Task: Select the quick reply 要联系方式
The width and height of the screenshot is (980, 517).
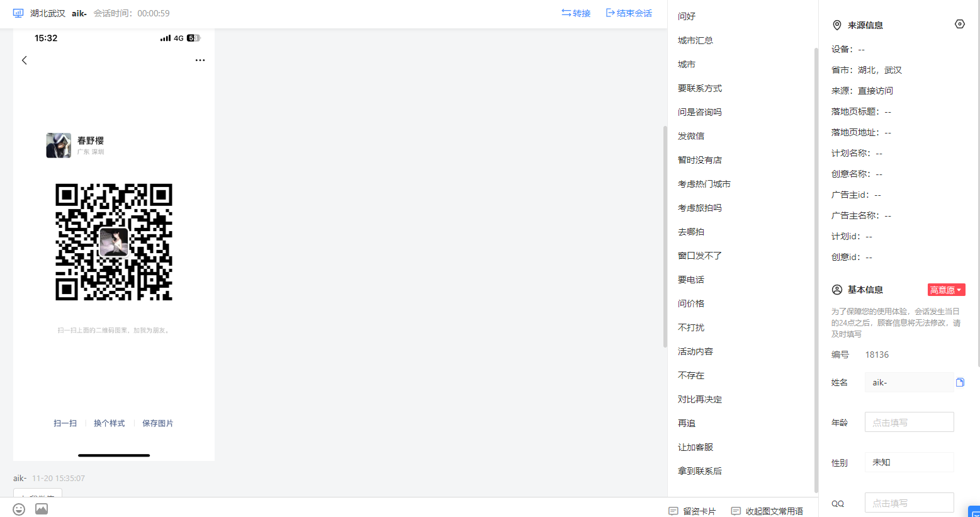Action: (700, 88)
